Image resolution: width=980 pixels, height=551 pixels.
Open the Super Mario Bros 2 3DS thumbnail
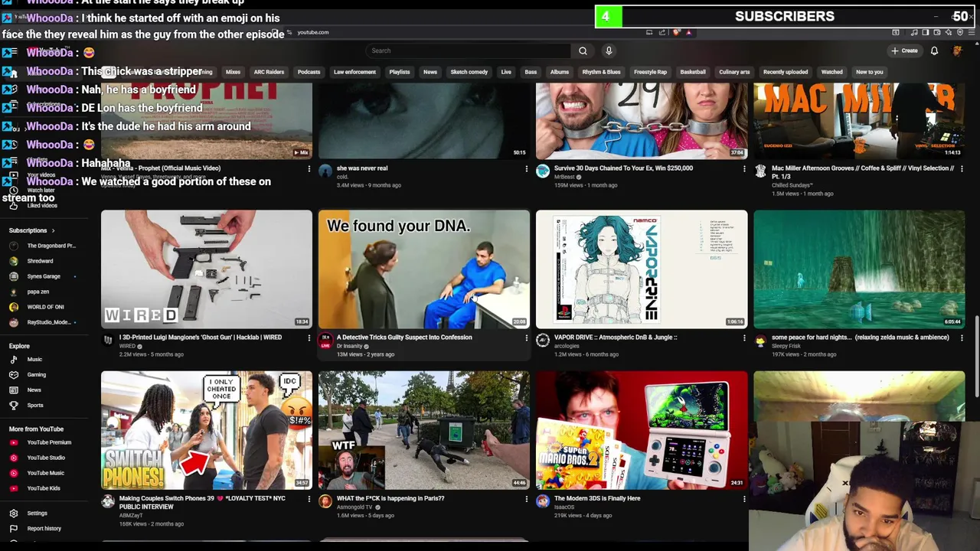tap(642, 430)
